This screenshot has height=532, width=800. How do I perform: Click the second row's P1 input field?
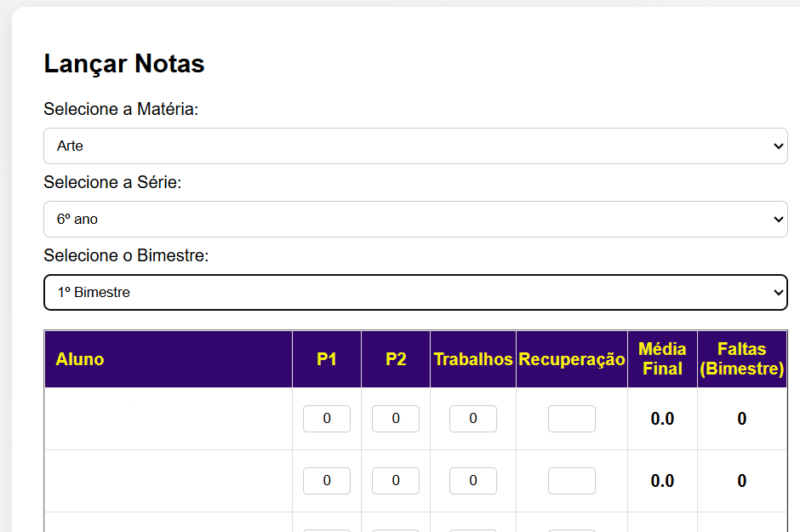[x=327, y=480]
